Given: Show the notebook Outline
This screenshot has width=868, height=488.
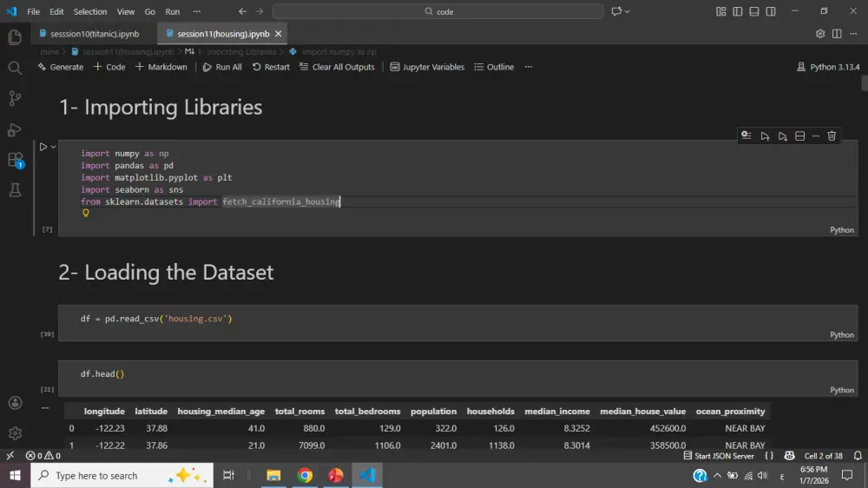Looking at the screenshot, I should point(494,67).
